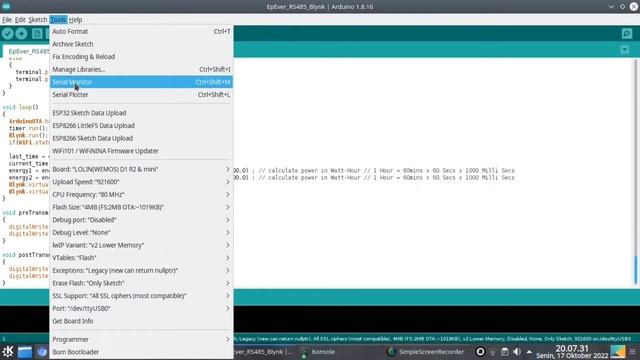This screenshot has width=640, height=360.
Task: Open Serial Monitor magnifier icon in toolbar
Action: pyautogui.click(x=627, y=33)
